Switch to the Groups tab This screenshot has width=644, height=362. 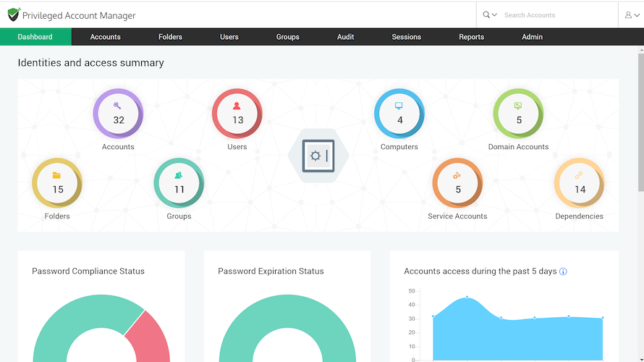[287, 37]
